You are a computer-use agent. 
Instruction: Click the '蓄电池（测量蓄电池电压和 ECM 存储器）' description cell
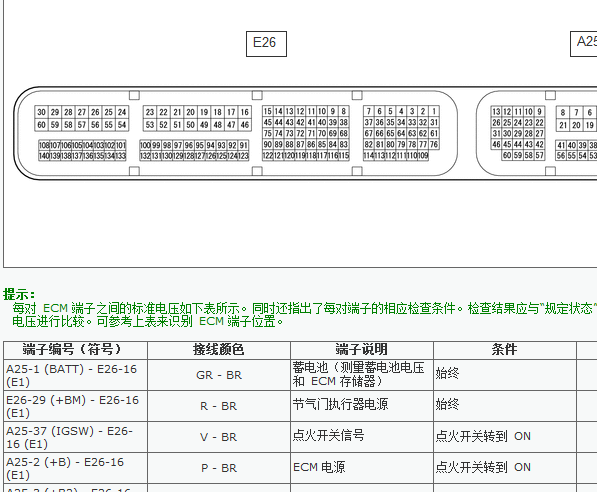coord(361,375)
